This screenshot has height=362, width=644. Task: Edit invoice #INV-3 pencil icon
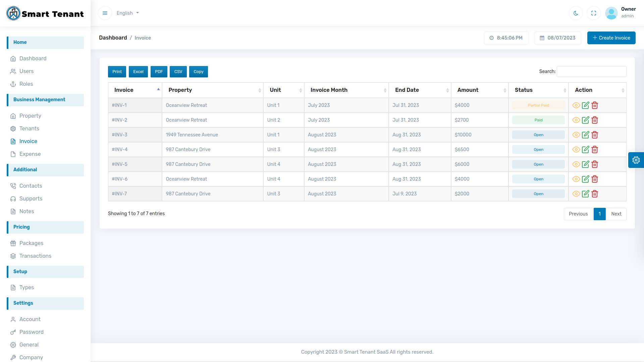coord(585,135)
